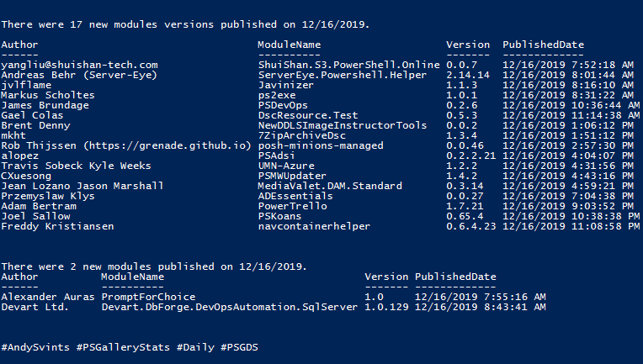Click the navcontainerhelper module entry
This screenshot has width=643, height=364.
tap(314, 226)
